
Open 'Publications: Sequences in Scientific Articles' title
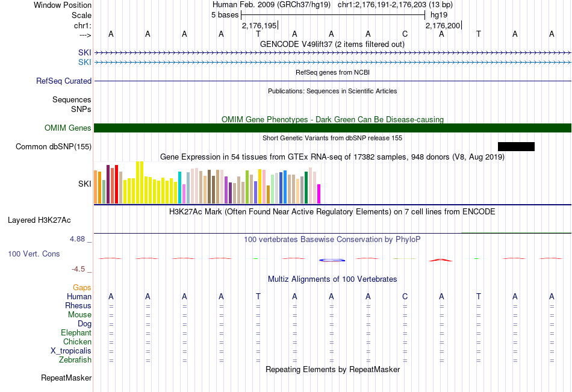point(332,91)
